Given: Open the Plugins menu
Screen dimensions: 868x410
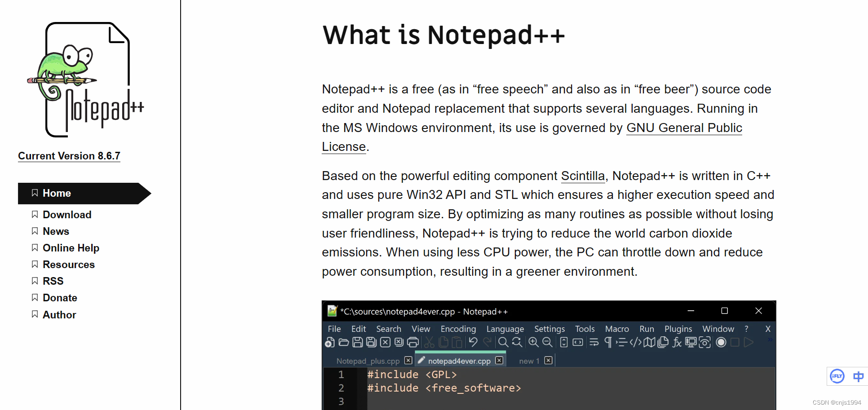Looking at the screenshot, I should tap(678, 329).
